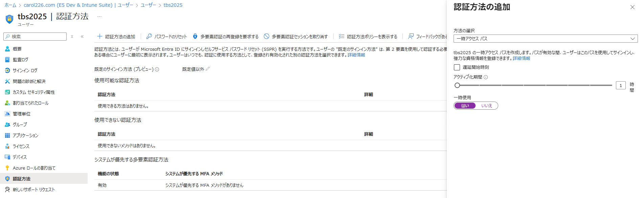The height and width of the screenshot is (198, 644).
Task: Click the shield icon for 多要素認証の再登録を要求する
Action: 195,36
